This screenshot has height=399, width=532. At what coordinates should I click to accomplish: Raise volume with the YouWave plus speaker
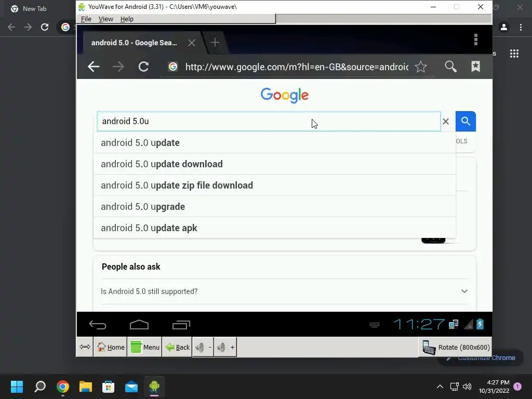[x=226, y=347]
